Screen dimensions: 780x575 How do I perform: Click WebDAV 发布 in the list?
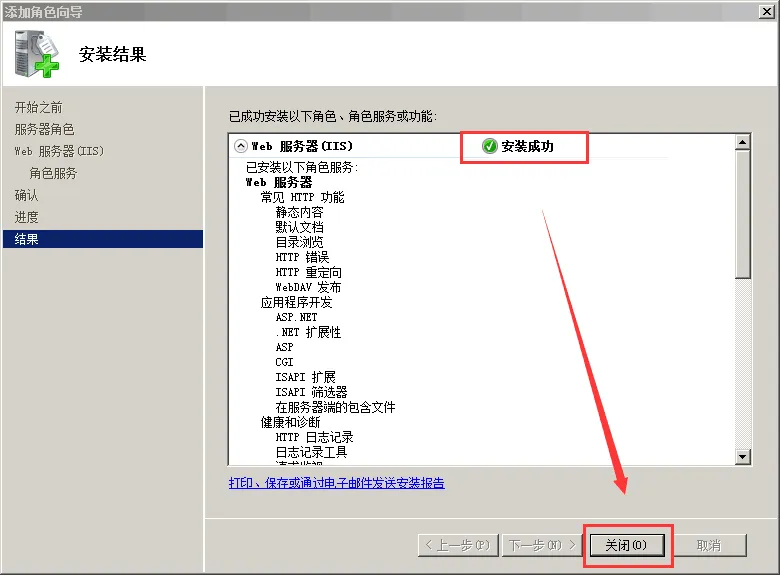308,288
